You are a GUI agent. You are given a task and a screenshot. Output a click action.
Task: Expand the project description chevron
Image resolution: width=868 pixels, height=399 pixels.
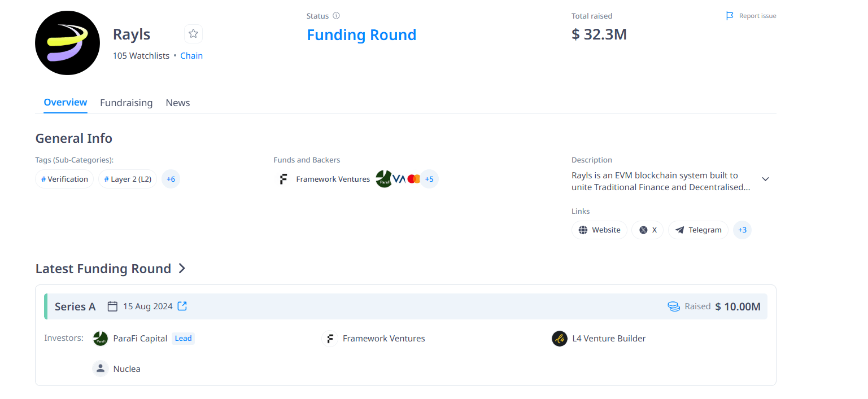765,179
